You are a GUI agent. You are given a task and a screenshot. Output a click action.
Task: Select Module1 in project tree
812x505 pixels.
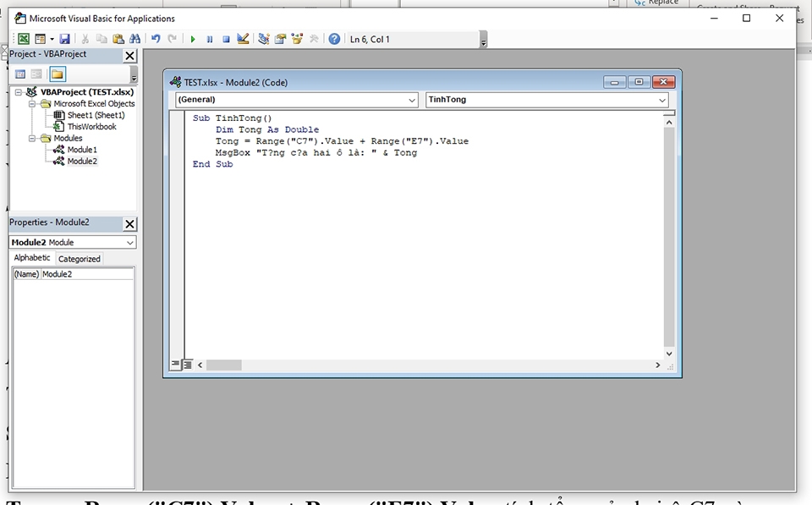pyautogui.click(x=82, y=150)
